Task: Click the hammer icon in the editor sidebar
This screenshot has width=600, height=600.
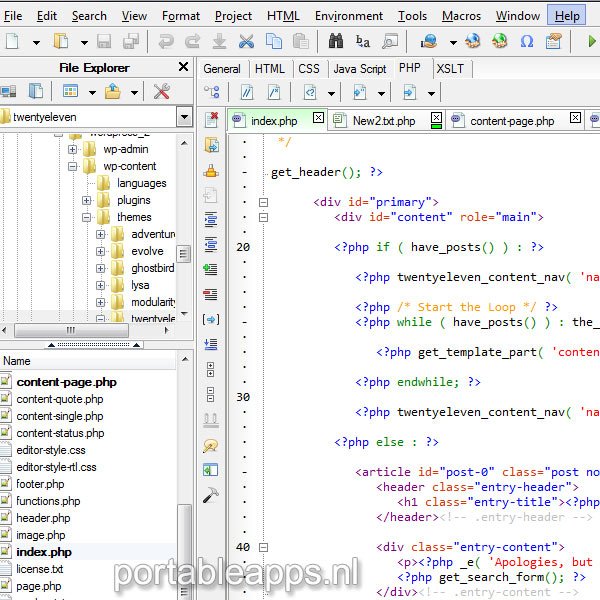Action: [x=211, y=495]
